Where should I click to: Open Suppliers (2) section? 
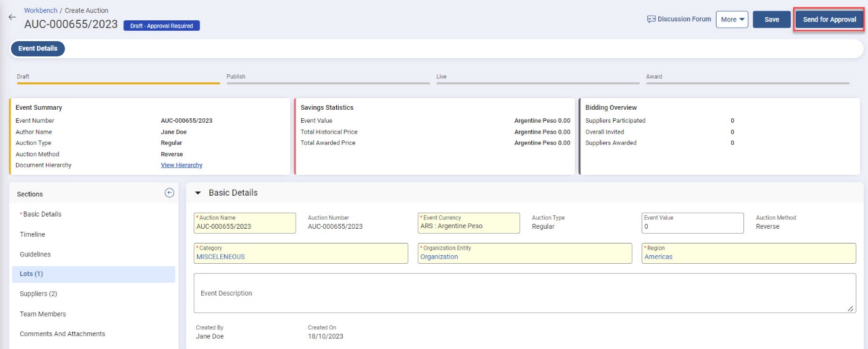pyautogui.click(x=38, y=294)
